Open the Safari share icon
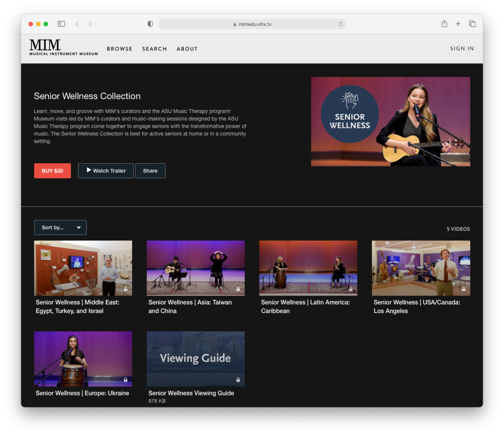 [444, 23]
